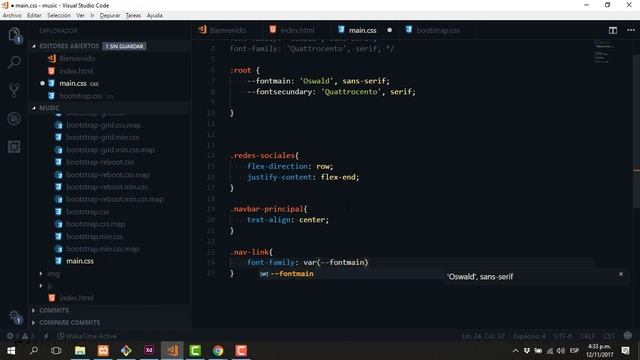640x360 pixels.
Task: Open index.html in the MUSIC tree
Action: pos(76,298)
